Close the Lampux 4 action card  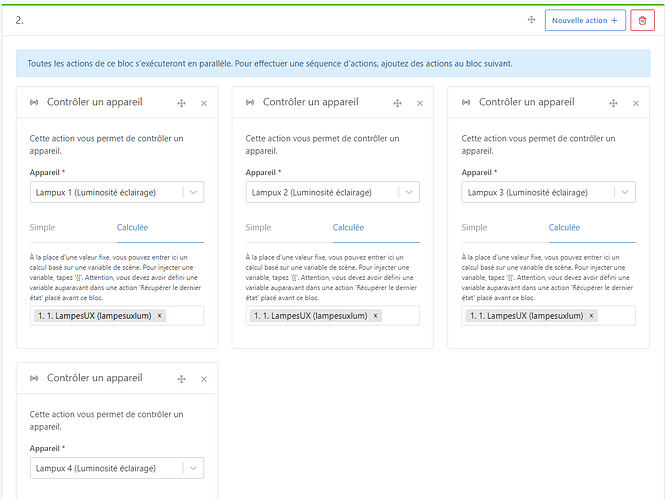(x=204, y=379)
